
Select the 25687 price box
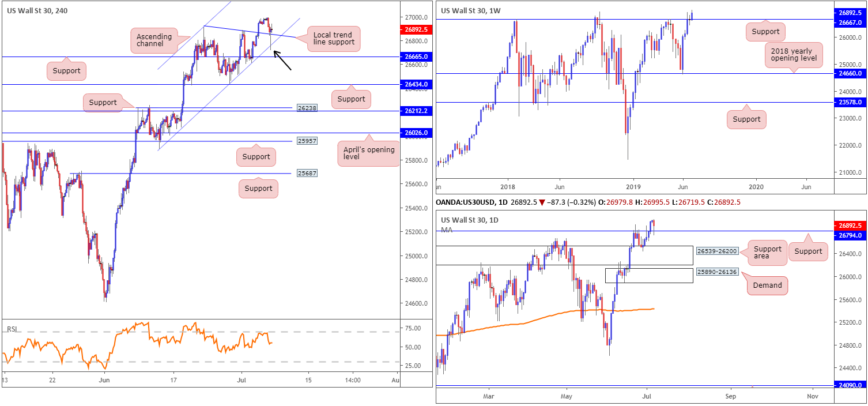click(307, 173)
